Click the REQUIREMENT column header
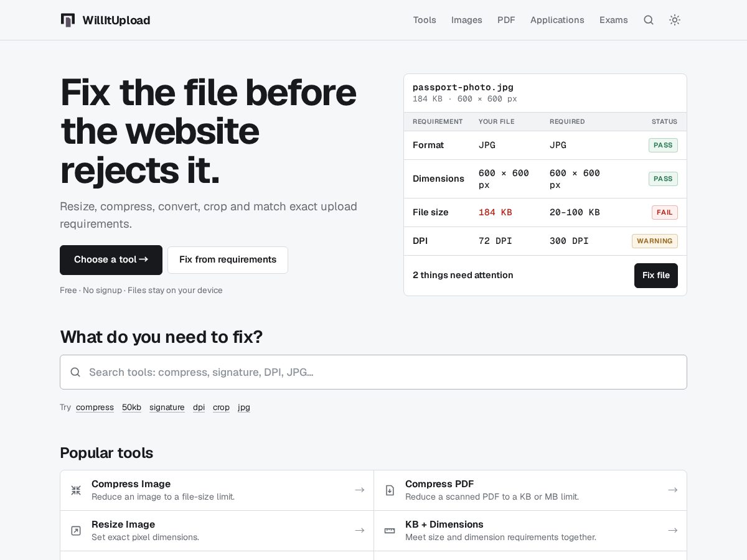 (x=438, y=122)
